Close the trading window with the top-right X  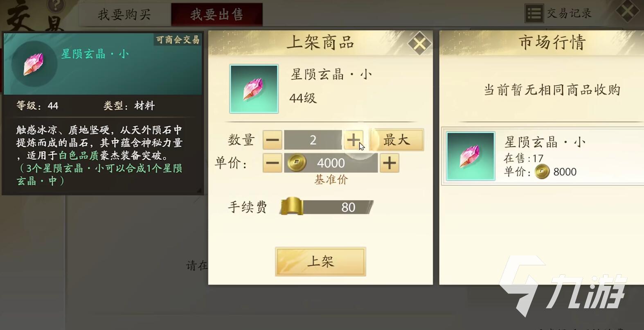pyautogui.click(x=628, y=11)
